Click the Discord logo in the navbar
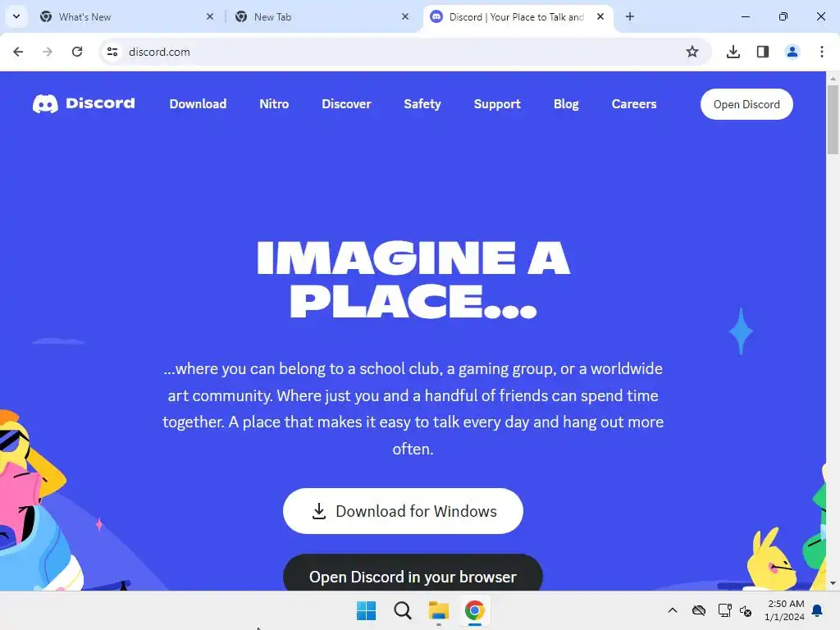Screen dimensions: 840x630 84,103
